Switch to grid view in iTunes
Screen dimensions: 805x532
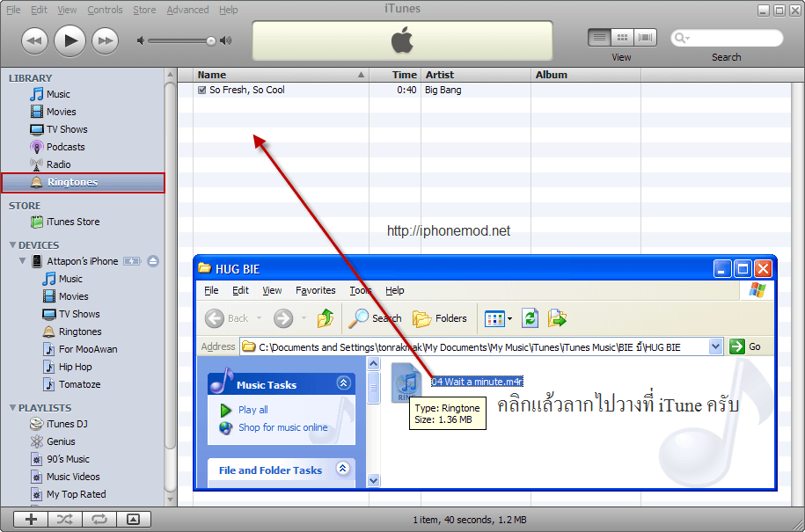point(622,38)
